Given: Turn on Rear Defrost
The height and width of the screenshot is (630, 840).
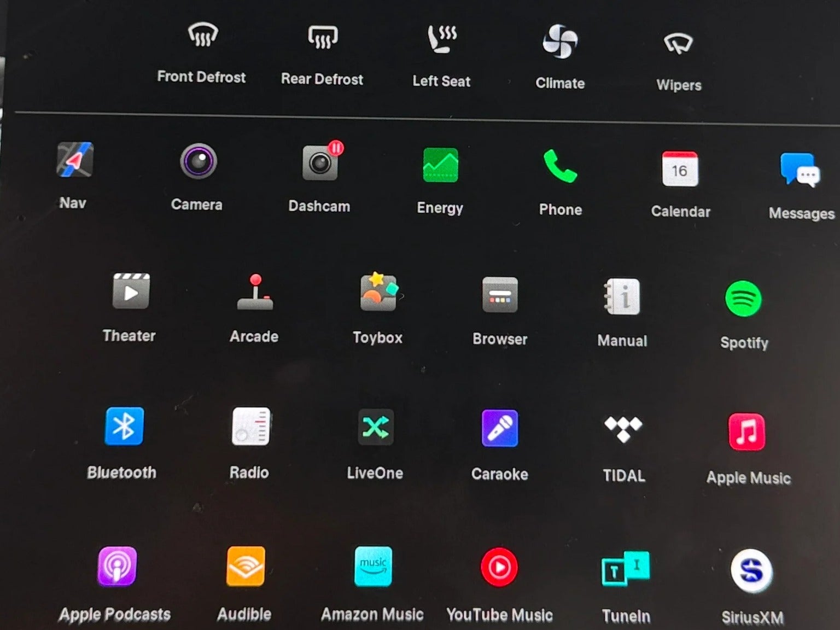Looking at the screenshot, I should coord(323,37).
